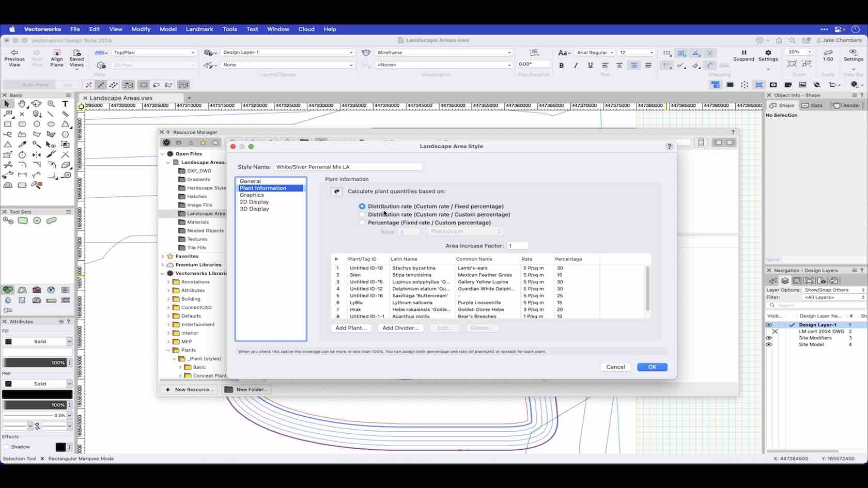The height and width of the screenshot is (488, 868).
Task: Click the Style Name input field
Action: 348,167
